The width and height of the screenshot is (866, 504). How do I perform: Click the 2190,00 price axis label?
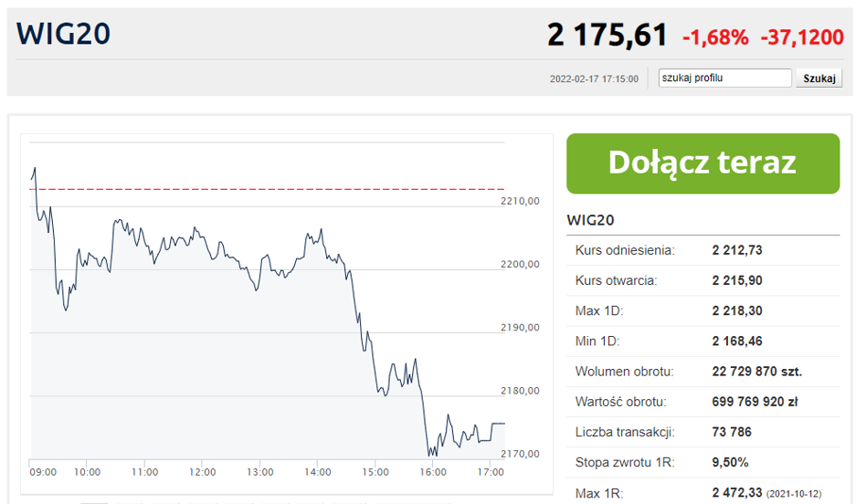tap(519, 328)
